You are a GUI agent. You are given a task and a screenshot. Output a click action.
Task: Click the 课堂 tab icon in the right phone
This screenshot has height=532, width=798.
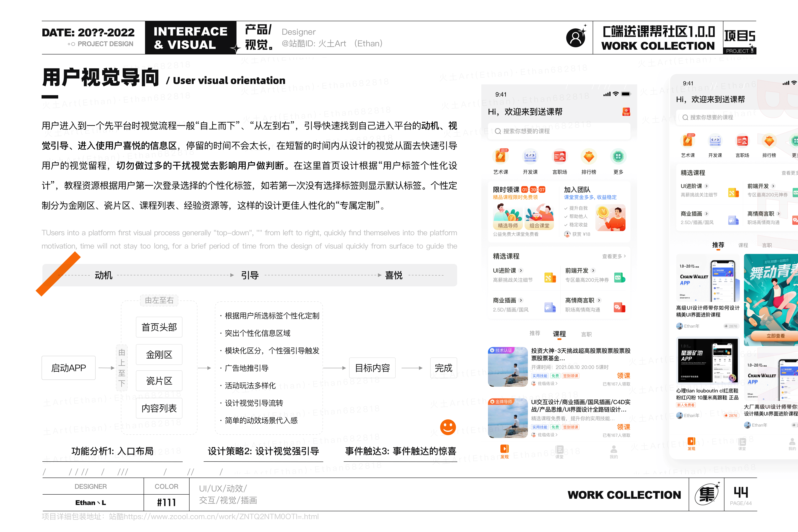pyautogui.click(x=742, y=442)
